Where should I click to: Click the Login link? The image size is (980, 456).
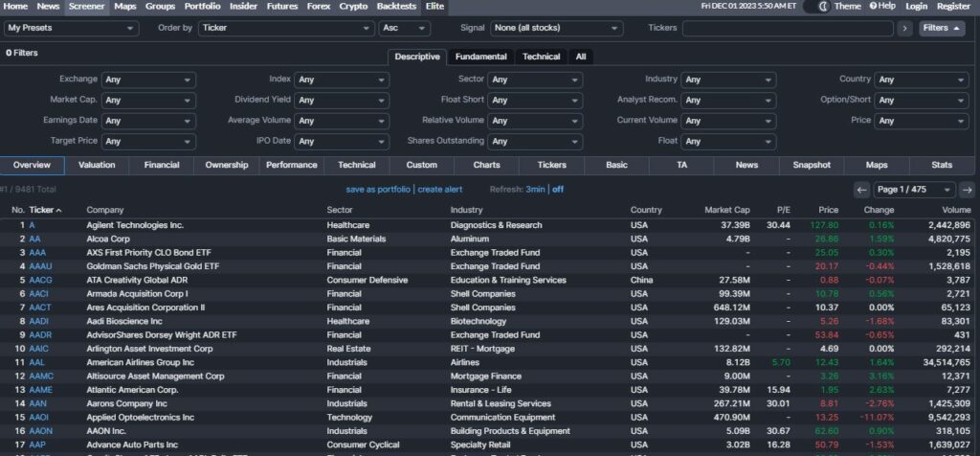click(916, 7)
